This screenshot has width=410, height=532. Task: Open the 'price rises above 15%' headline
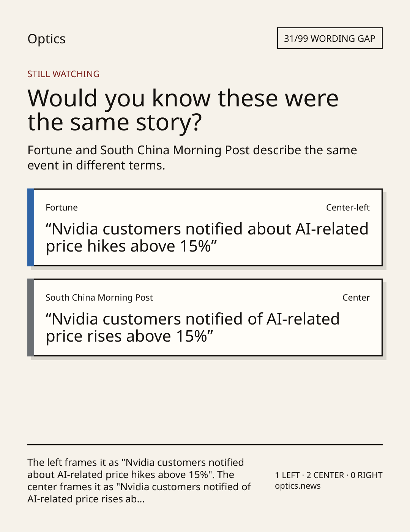192,328
